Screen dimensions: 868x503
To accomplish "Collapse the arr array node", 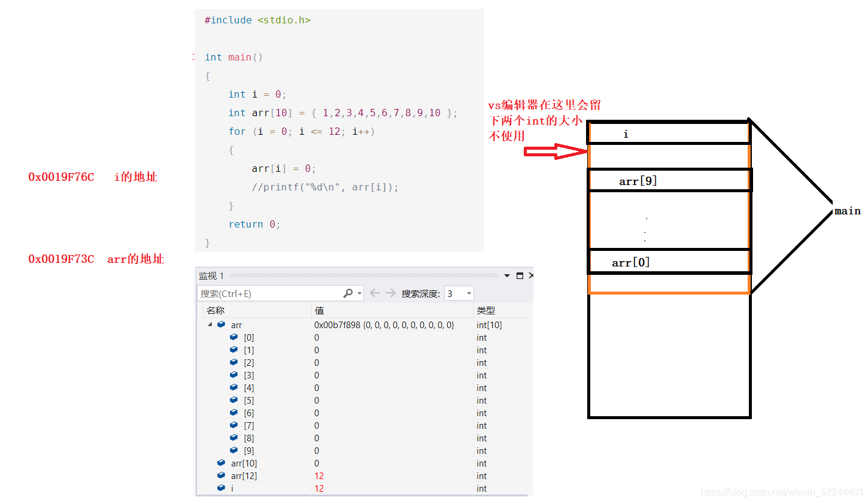I will pos(210,325).
